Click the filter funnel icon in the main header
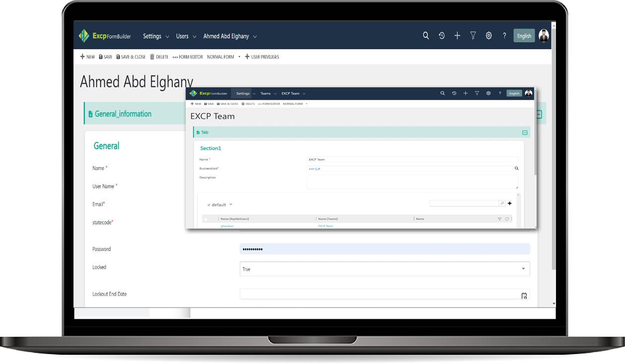The height and width of the screenshot is (364, 625). pyautogui.click(x=473, y=36)
